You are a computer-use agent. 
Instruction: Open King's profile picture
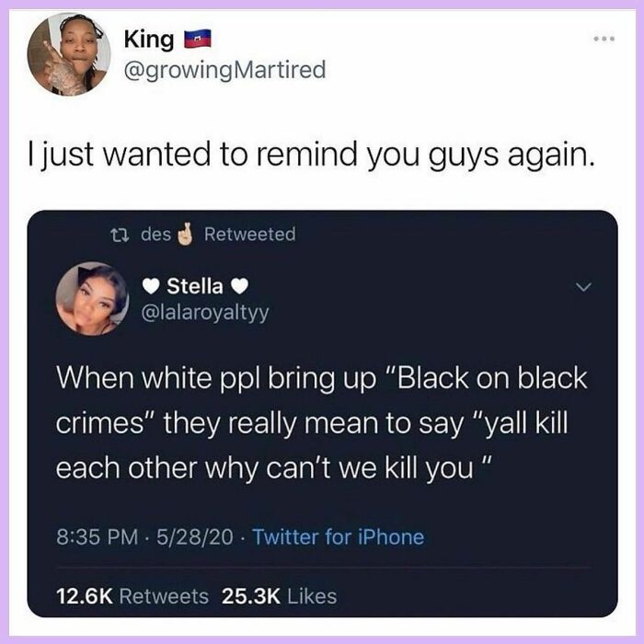tap(69, 54)
